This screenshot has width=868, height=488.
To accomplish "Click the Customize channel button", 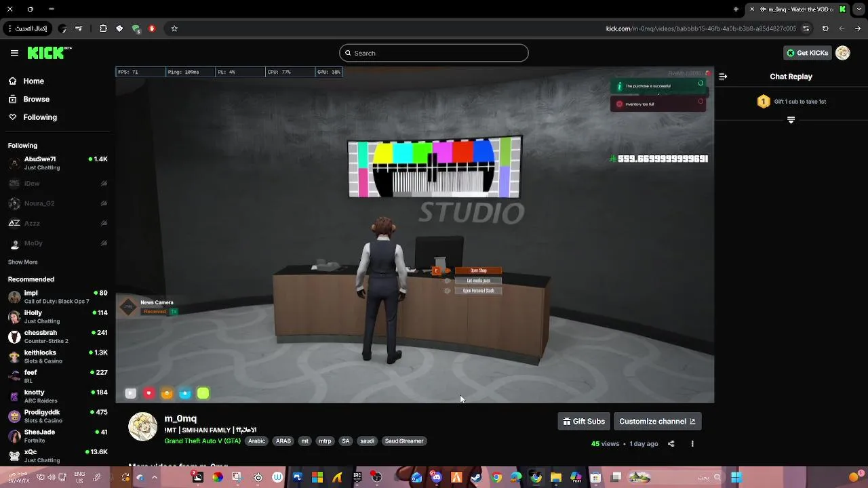I will pos(657,422).
